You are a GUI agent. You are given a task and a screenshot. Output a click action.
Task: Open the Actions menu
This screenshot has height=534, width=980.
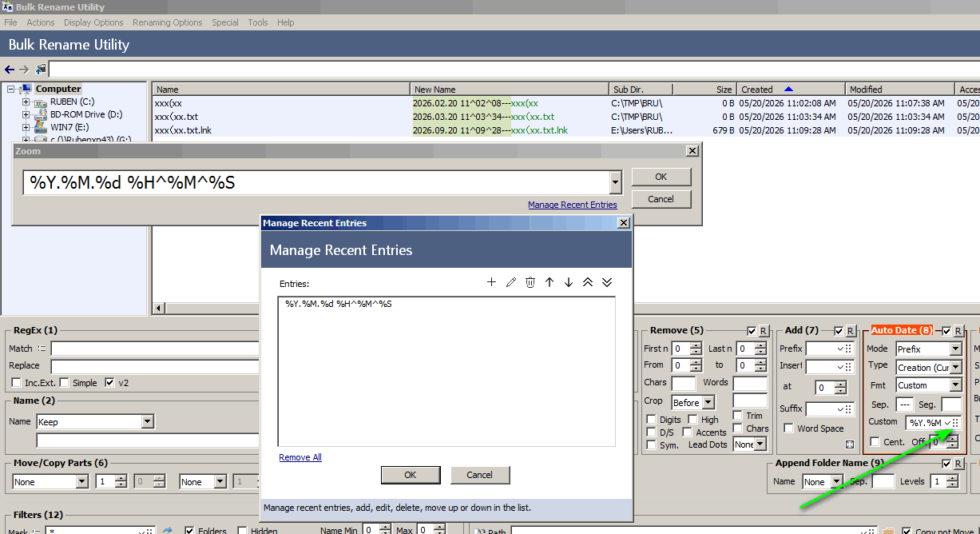(41, 22)
